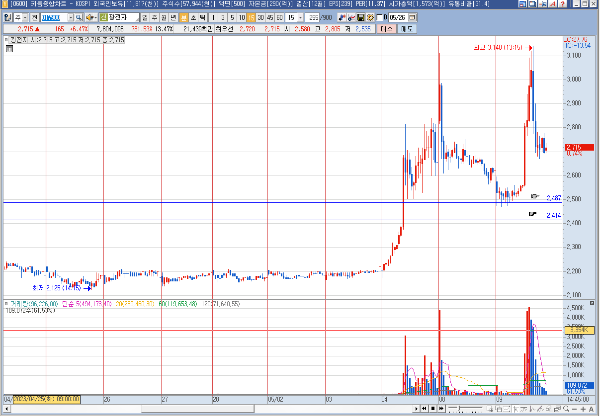Select the 일 daily period tab
The height and width of the screenshot is (418, 600).
tap(145, 18)
